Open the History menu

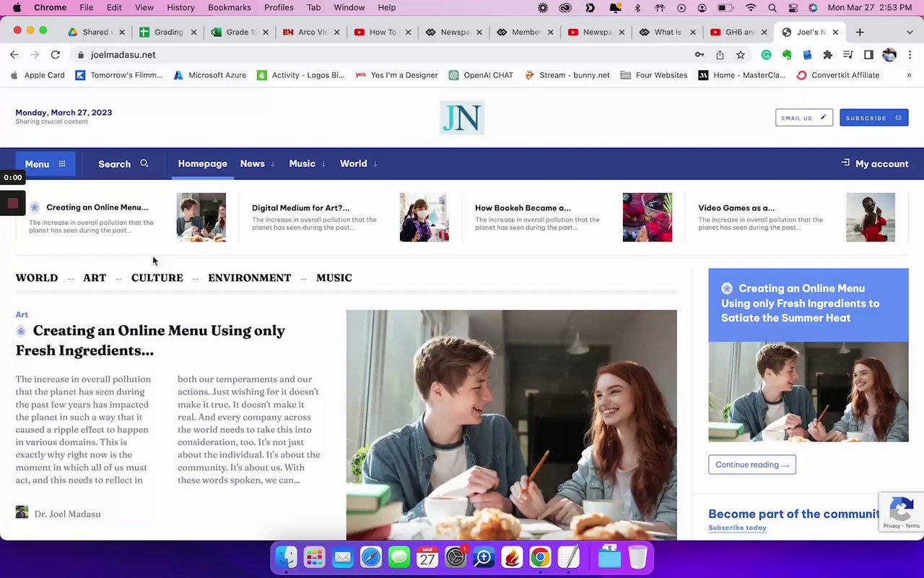click(180, 8)
